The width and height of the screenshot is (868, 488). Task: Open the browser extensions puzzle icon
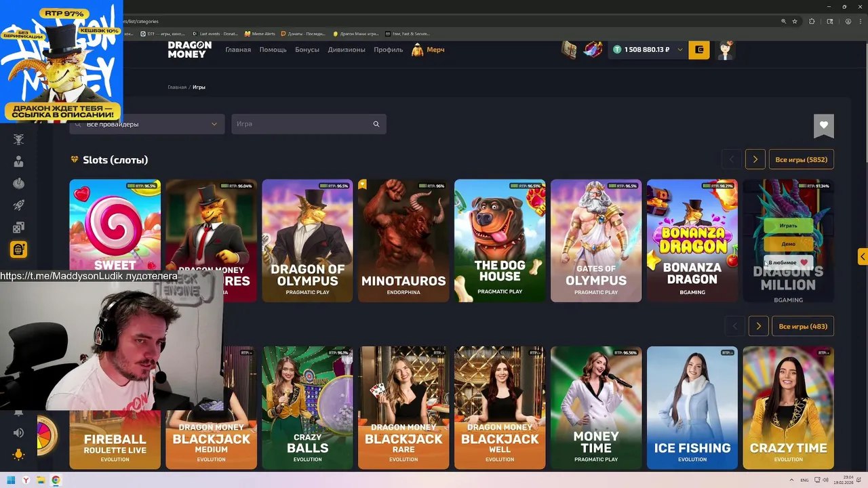point(812,21)
